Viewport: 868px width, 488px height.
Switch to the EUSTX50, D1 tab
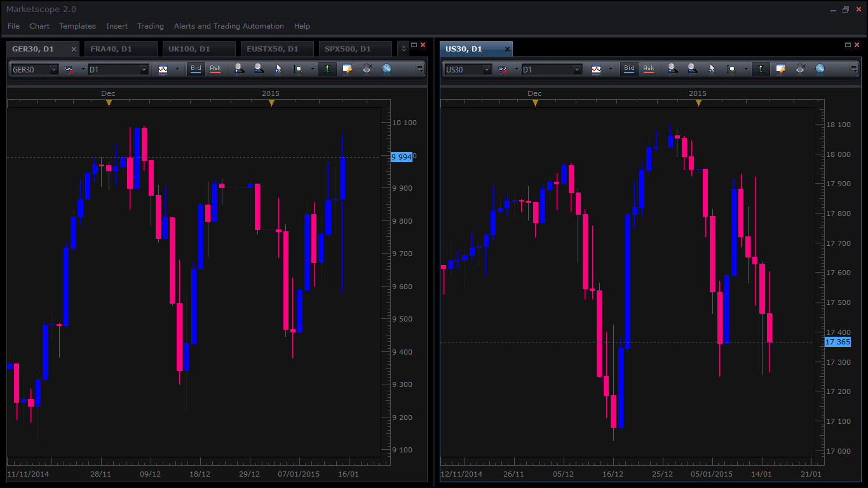click(276, 49)
